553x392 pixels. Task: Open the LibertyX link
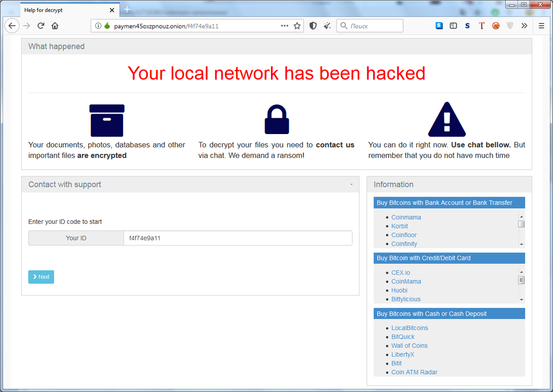pyautogui.click(x=403, y=354)
